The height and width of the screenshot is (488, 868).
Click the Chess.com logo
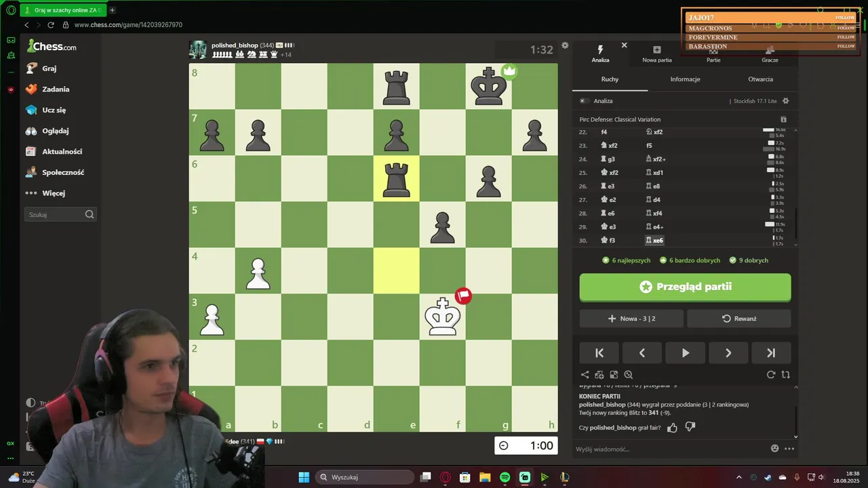click(x=52, y=46)
